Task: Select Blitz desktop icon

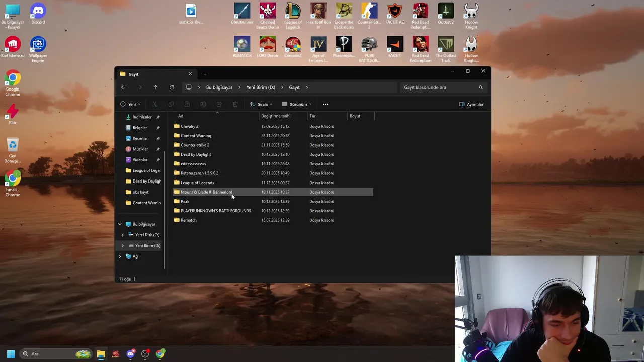Action: [13, 114]
